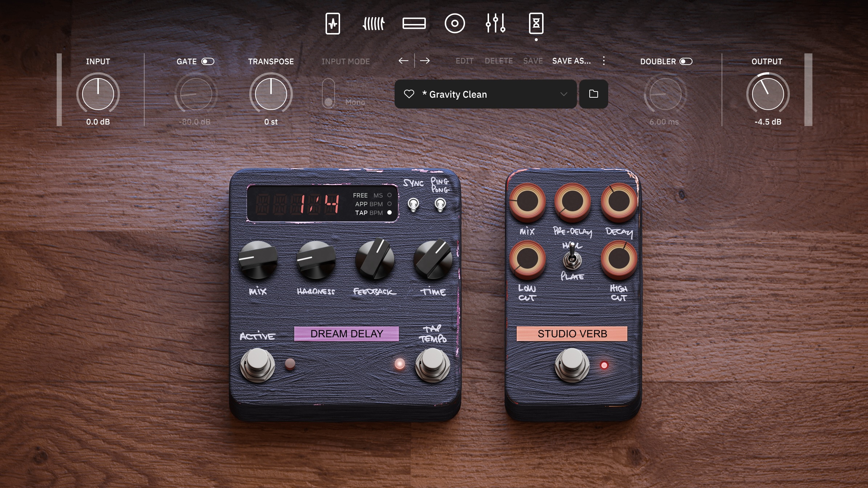
Task: Select the time effects hourglass icon
Action: coord(536,23)
